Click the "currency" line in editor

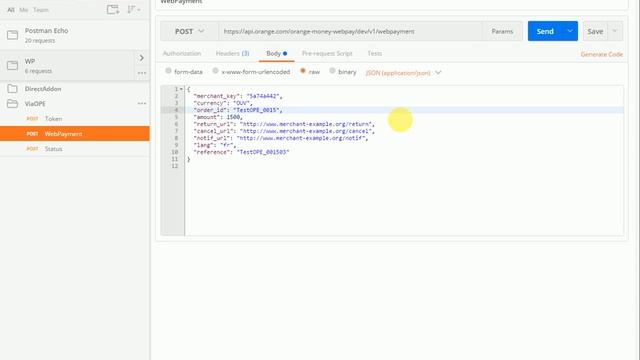click(x=223, y=103)
